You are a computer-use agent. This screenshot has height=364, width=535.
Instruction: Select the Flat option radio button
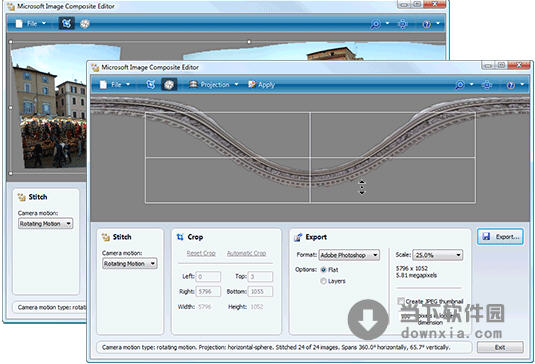pos(323,270)
